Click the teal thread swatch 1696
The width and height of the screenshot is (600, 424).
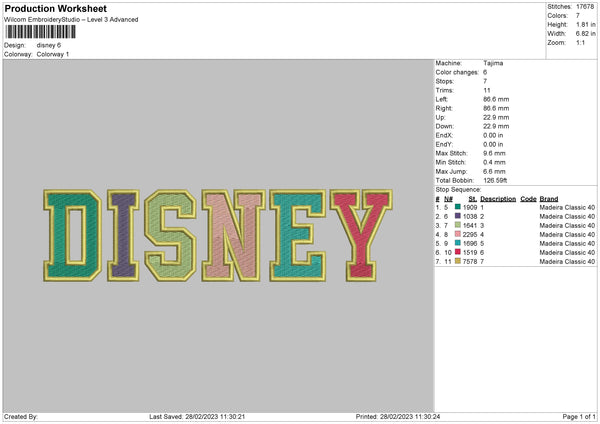coord(458,243)
